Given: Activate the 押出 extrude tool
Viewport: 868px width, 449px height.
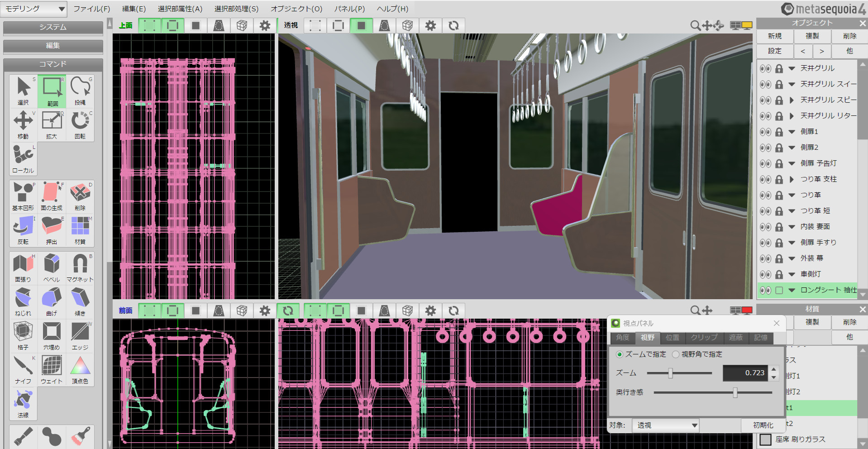Looking at the screenshot, I should (52, 230).
